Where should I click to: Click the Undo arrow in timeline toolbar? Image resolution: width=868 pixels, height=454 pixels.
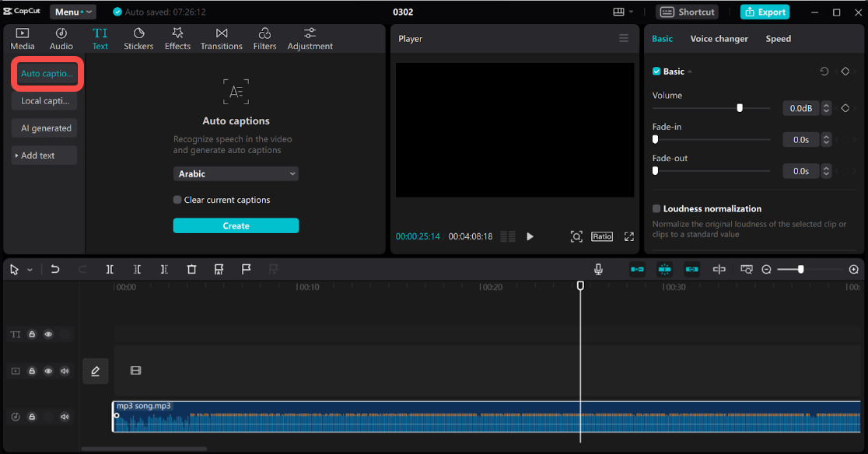coord(54,269)
